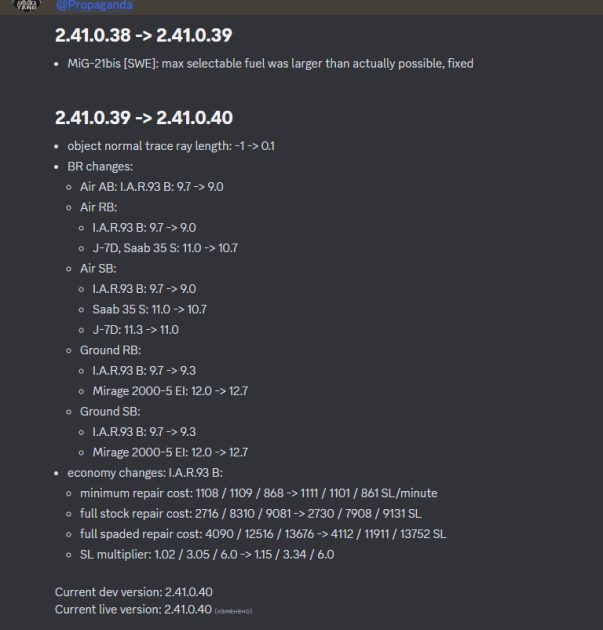
Task: Click the object normal trace ray length line
Action: tap(171, 146)
